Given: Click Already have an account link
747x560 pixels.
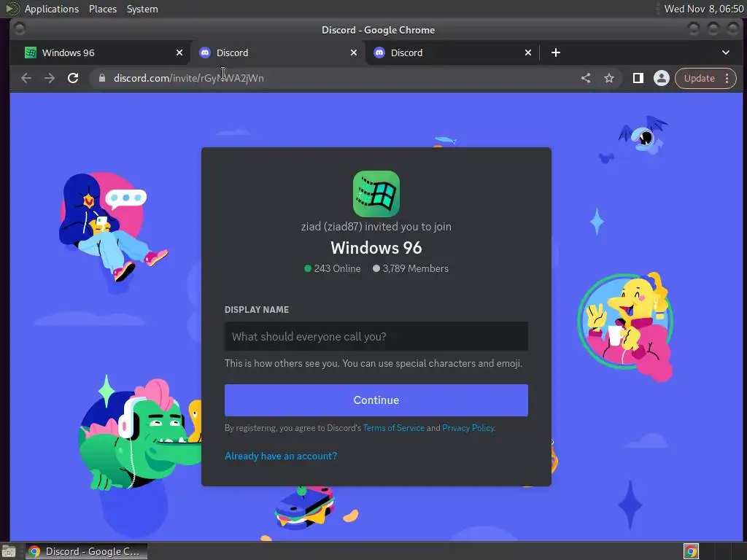Looking at the screenshot, I should click(281, 456).
